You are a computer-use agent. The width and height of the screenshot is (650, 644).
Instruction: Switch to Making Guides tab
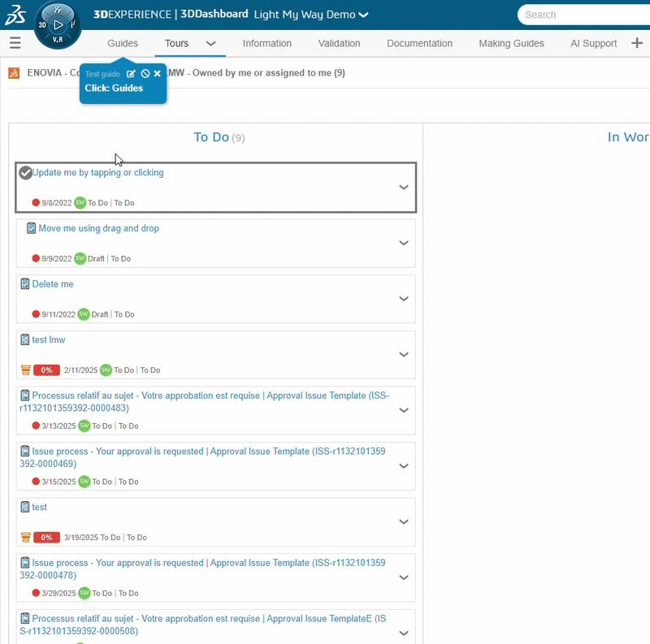pyautogui.click(x=512, y=44)
